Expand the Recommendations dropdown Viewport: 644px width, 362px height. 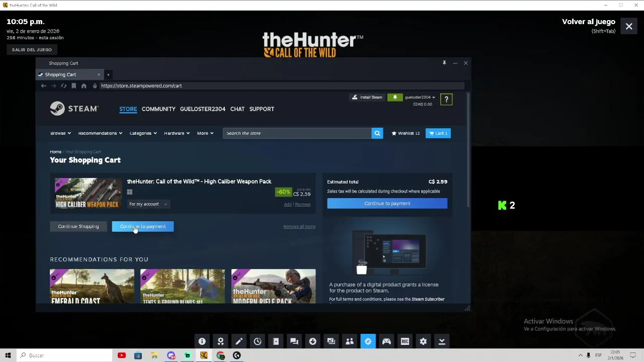(100, 133)
